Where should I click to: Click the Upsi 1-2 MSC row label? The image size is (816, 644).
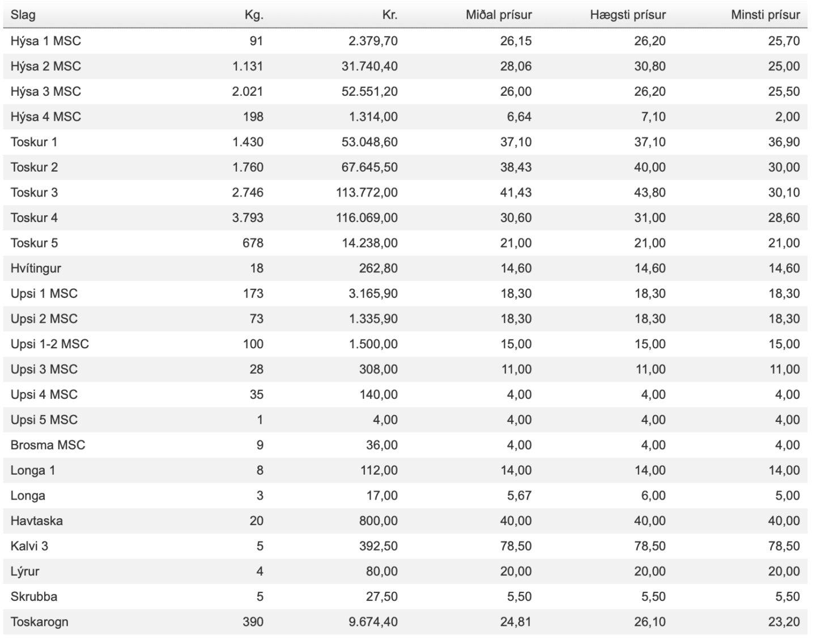coord(50,344)
